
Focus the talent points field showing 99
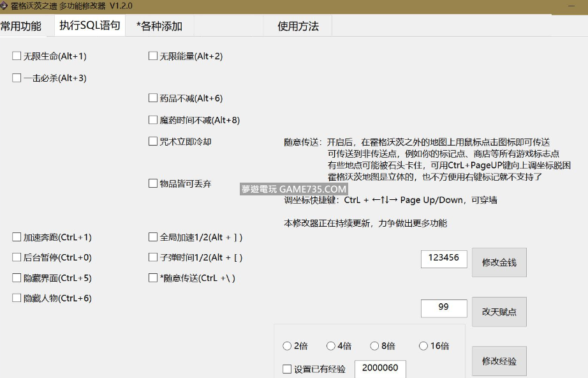(444, 308)
